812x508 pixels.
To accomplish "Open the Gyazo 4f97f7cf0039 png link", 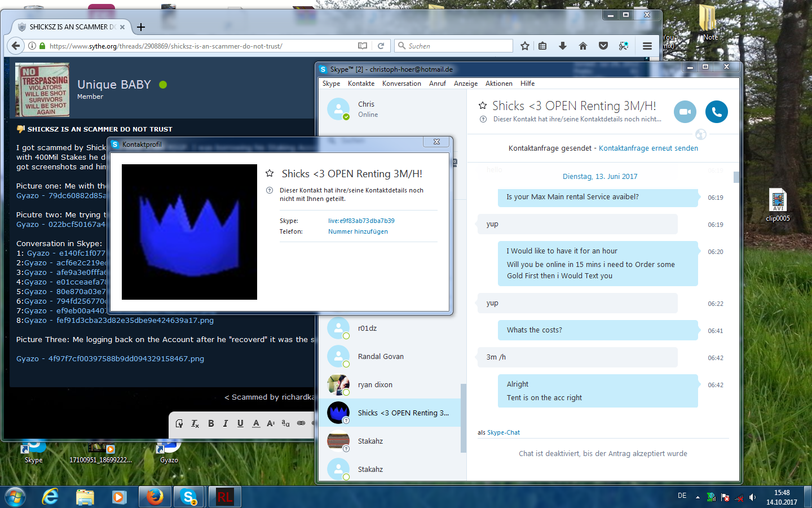I will point(111,358).
